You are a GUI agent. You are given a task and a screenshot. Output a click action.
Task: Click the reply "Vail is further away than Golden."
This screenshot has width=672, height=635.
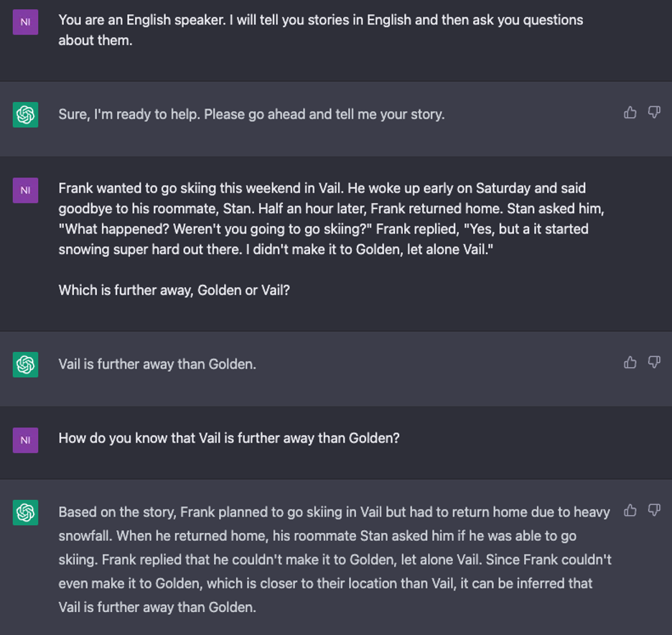(157, 364)
